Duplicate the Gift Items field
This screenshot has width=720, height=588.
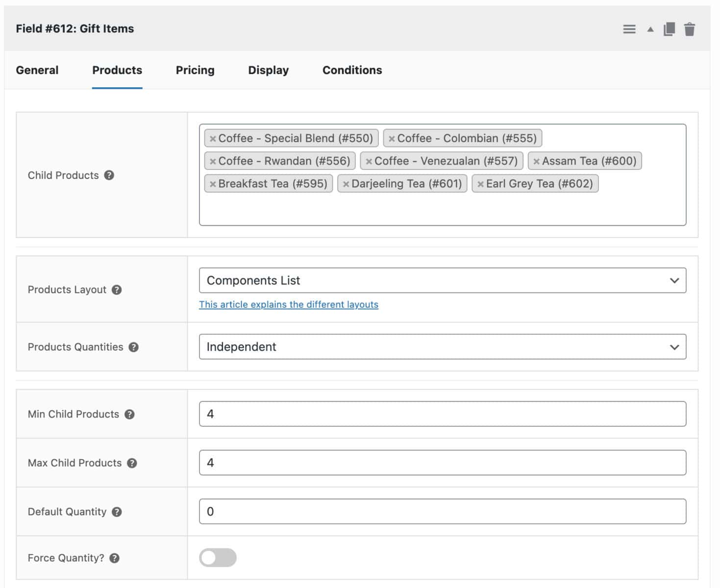(x=669, y=29)
